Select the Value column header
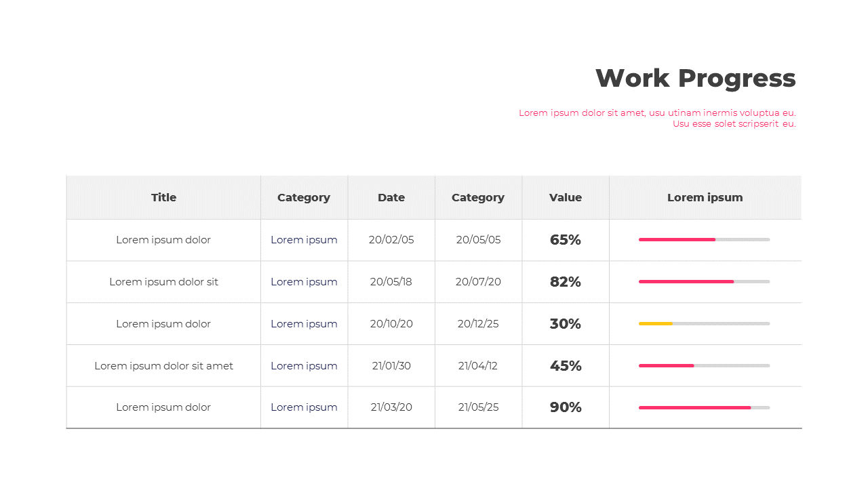This screenshot has height=488, width=868. click(566, 198)
